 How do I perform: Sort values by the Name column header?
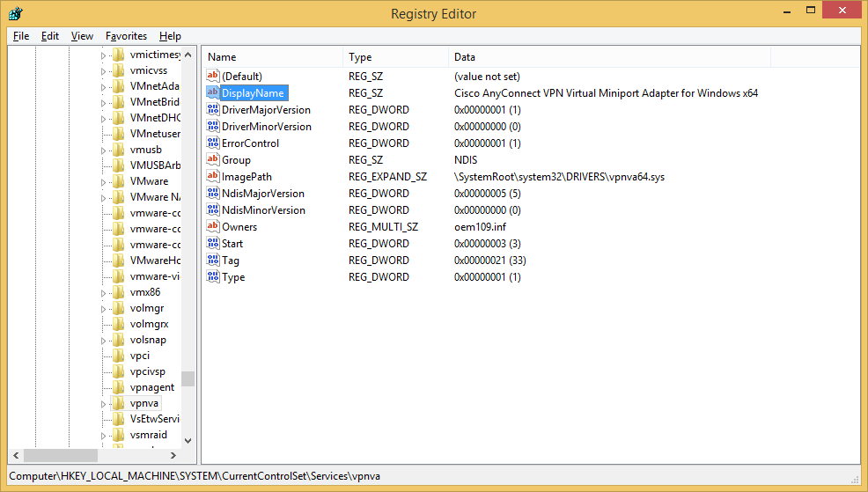(272, 56)
